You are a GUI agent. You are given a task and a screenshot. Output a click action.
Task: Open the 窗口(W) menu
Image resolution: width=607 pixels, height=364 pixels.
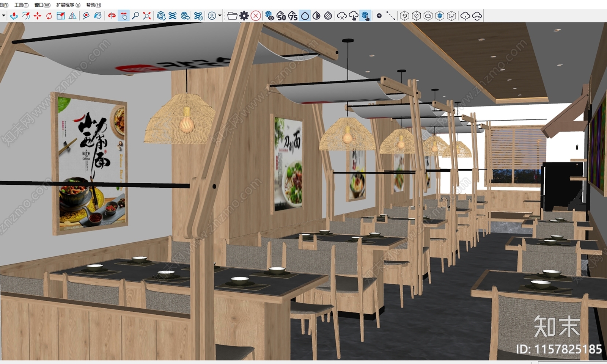(42, 5)
